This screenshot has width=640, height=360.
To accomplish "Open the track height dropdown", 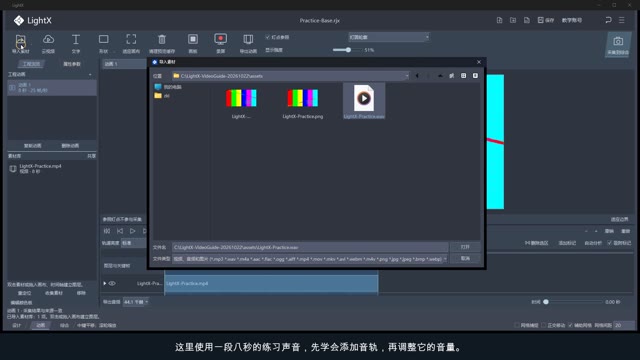I will point(133,243).
